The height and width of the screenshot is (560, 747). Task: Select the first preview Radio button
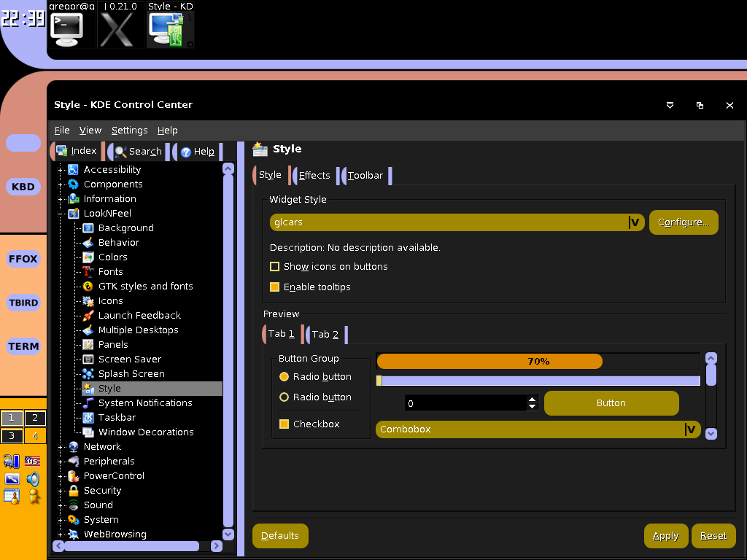click(x=284, y=377)
